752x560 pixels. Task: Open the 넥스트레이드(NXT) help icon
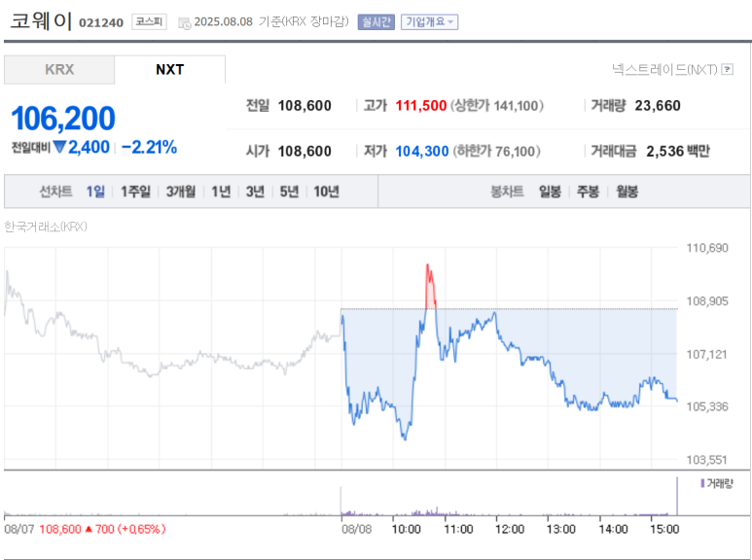(728, 70)
